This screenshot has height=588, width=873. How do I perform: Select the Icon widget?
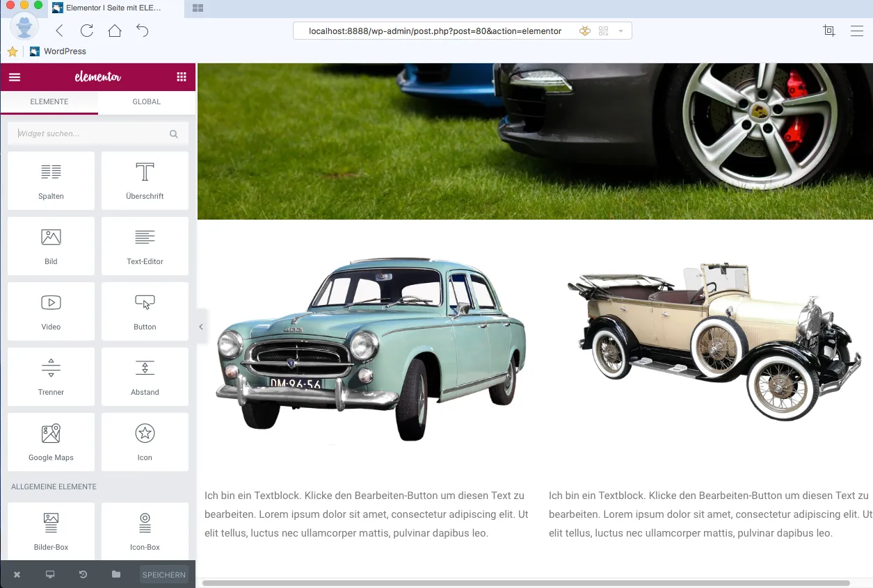coord(145,442)
